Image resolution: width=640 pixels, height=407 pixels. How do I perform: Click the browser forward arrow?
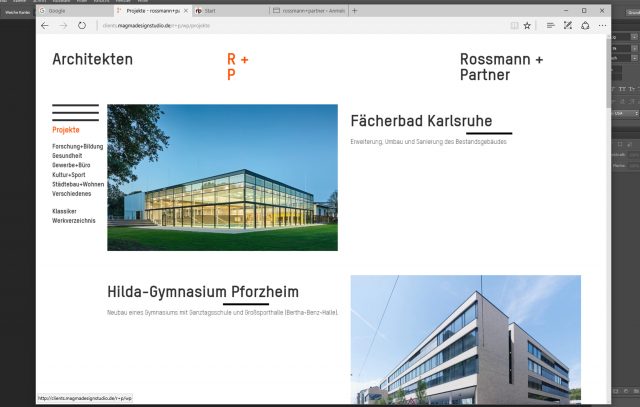63,25
